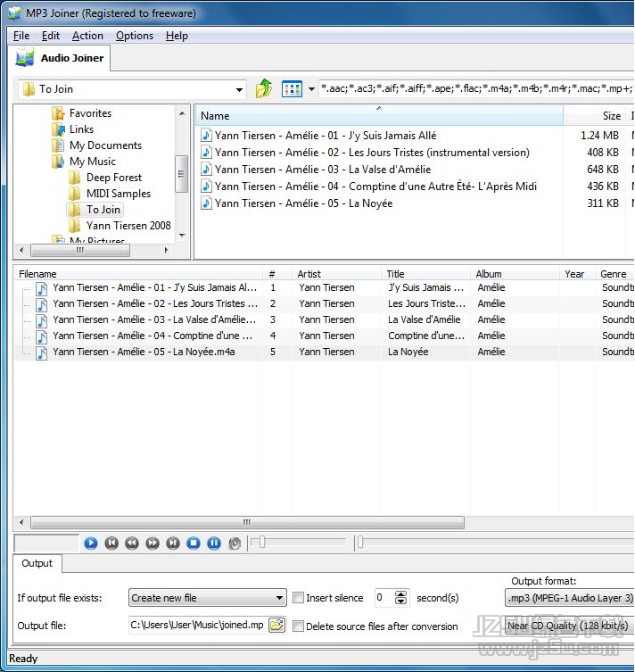Click join list icon for La Noyée.m4a
Image resolution: width=635 pixels, height=672 pixels.
tap(42, 353)
